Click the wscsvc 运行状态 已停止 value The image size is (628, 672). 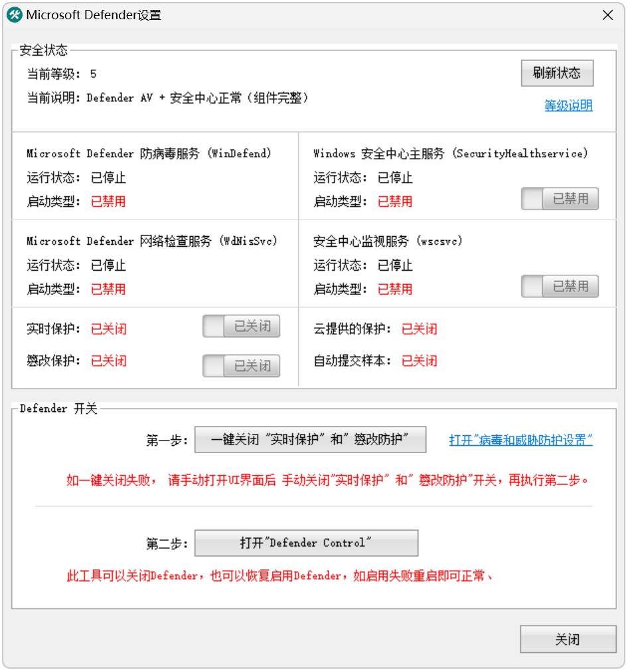395,265
